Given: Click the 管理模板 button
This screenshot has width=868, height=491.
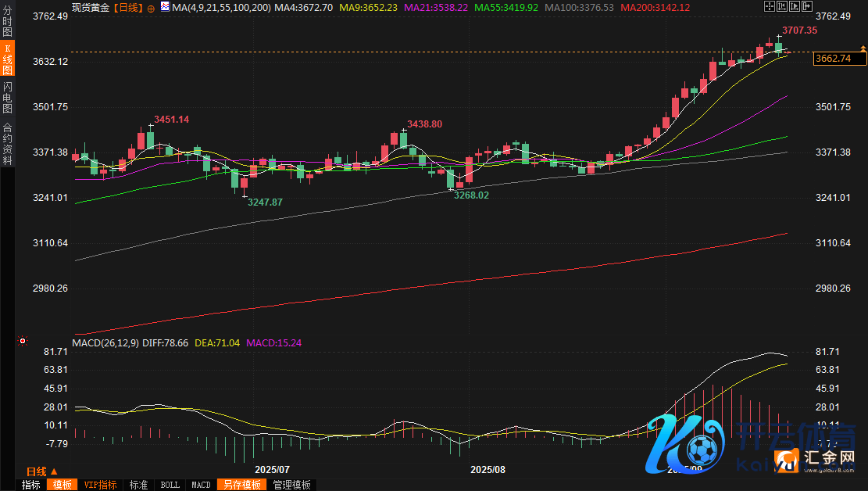Looking at the screenshot, I should pyautogui.click(x=291, y=485).
